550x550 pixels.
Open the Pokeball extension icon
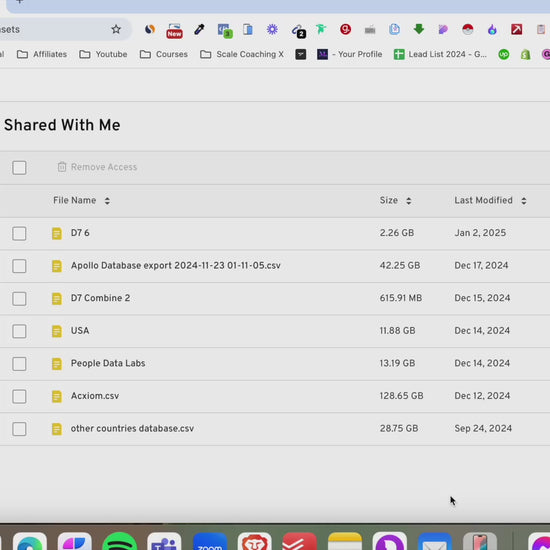click(x=468, y=29)
